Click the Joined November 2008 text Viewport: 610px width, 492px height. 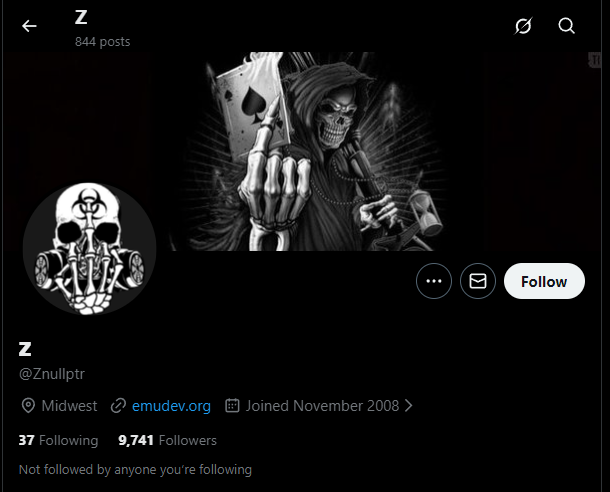(x=322, y=406)
